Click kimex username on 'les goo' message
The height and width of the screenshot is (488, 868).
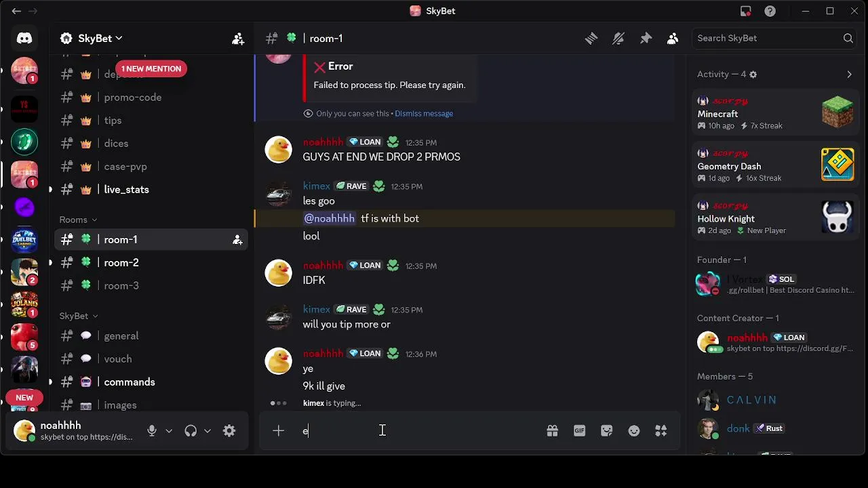click(317, 186)
